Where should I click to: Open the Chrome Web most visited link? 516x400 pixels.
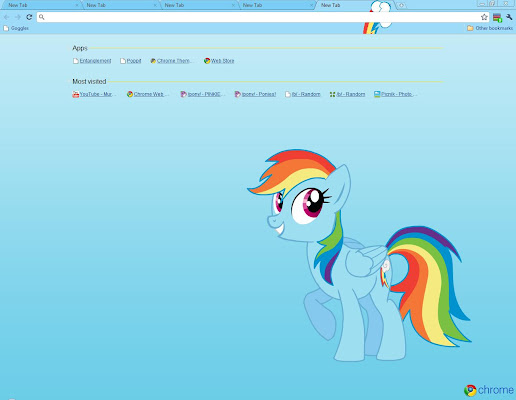pyautogui.click(x=147, y=94)
